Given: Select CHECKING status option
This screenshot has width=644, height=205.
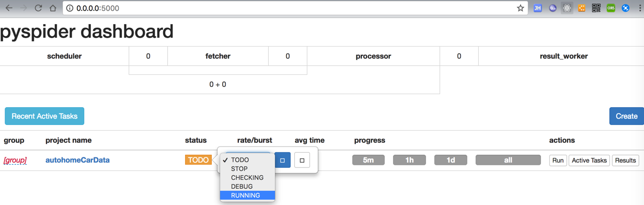Looking at the screenshot, I should pyautogui.click(x=247, y=178).
